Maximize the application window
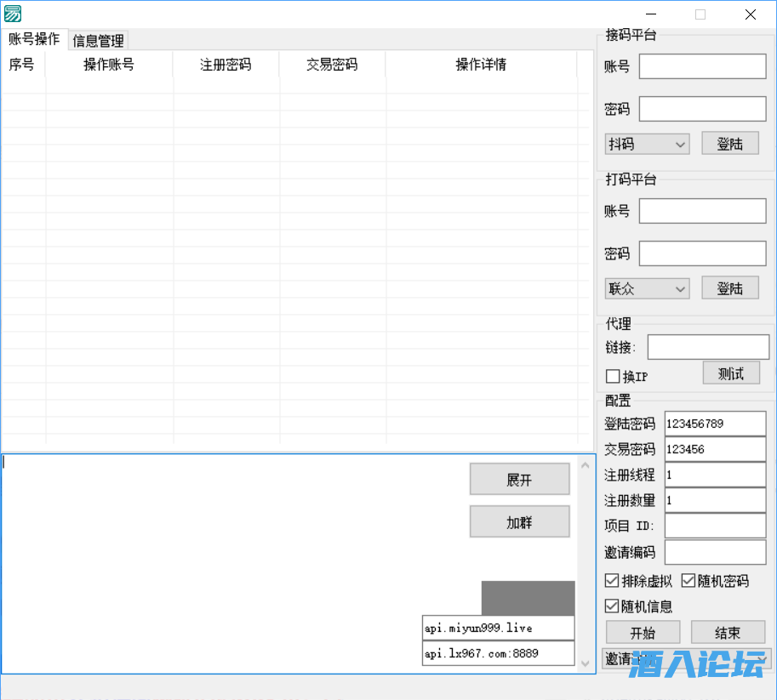The height and width of the screenshot is (700, 777). (700, 14)
